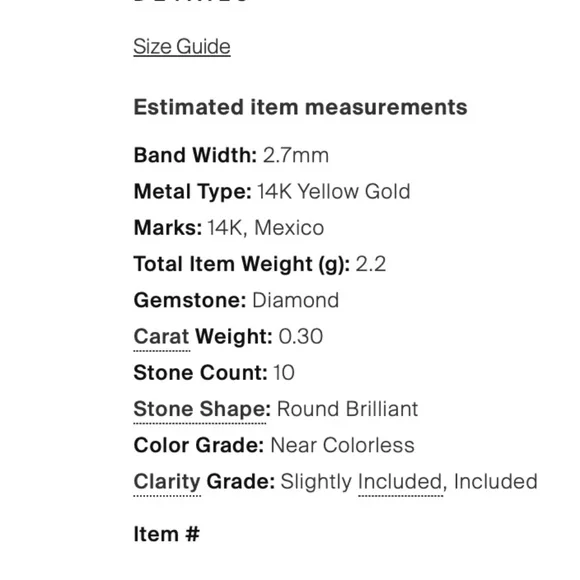Click the last Included word in Clarity Grade
Viewport: 580px width, 580px height.
coord(495,482)
